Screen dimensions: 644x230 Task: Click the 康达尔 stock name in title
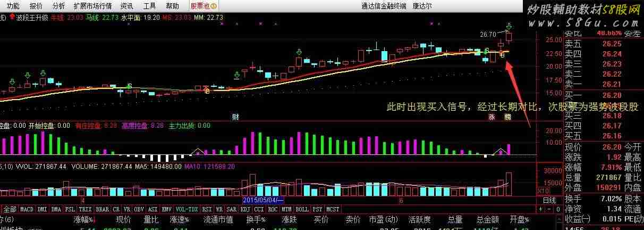point(422,6)
